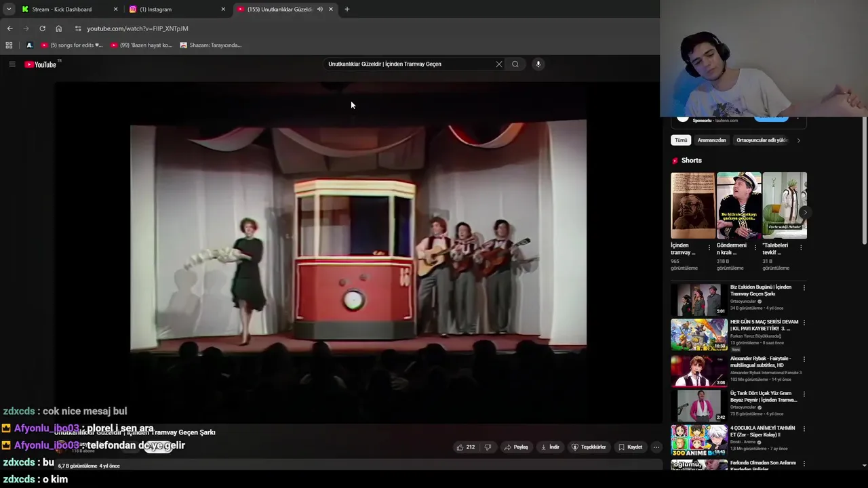The image size is (868, 488).
Task: Open the '"Talebeleri tevkif' short thumbnail
Action: pos(785,205)
